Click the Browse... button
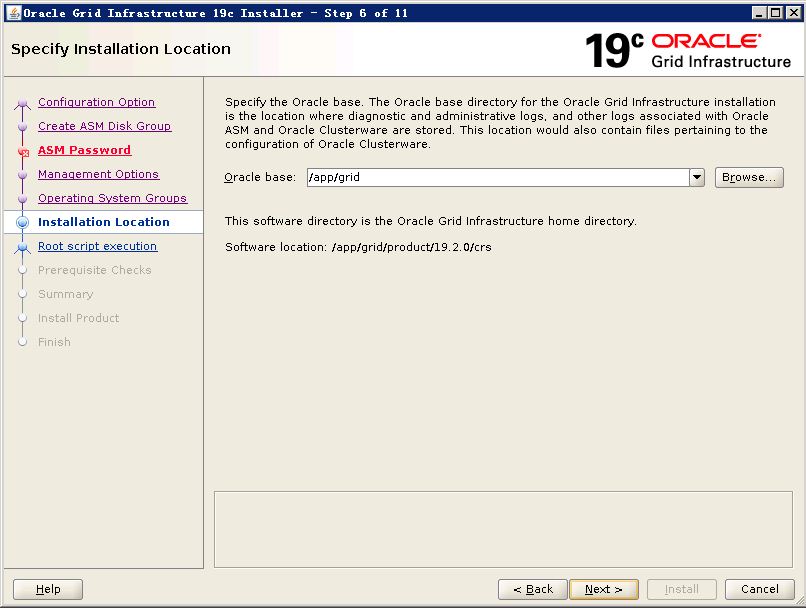The image size is (806, 608). [749, 177]
